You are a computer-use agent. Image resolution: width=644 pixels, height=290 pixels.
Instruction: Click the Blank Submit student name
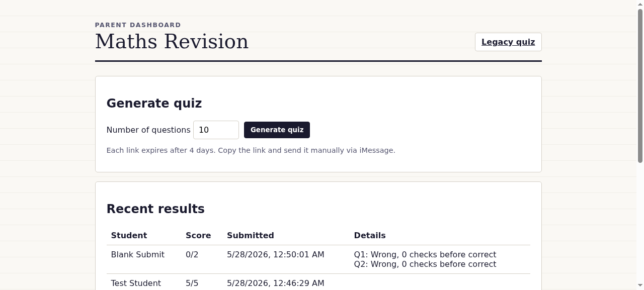click(137, 254)
